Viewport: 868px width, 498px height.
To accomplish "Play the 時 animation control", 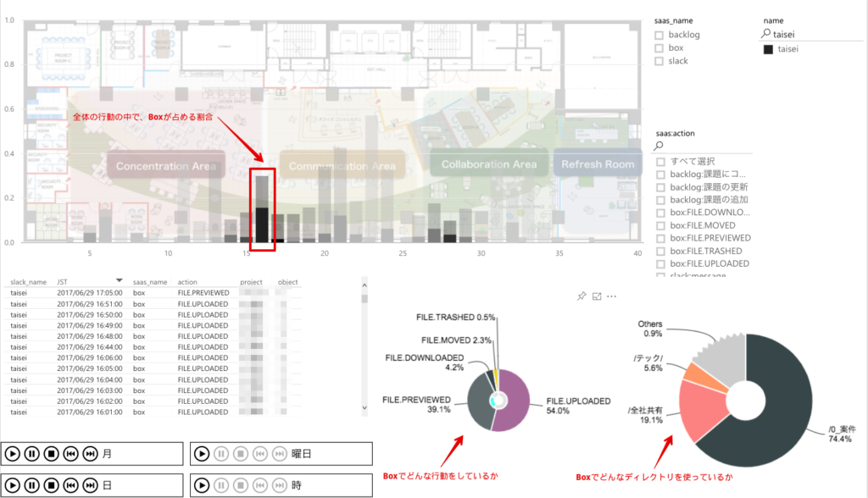I will 202,485.
